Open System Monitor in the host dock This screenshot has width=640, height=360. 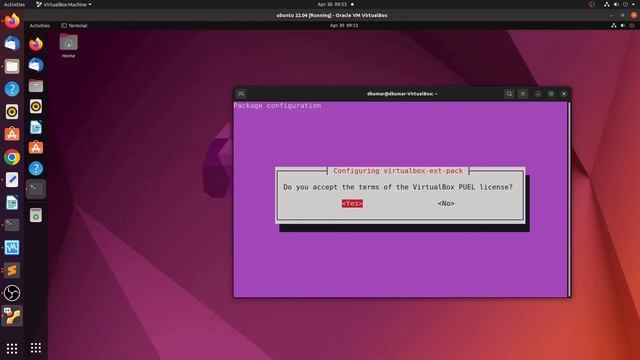tap(12, 247)
